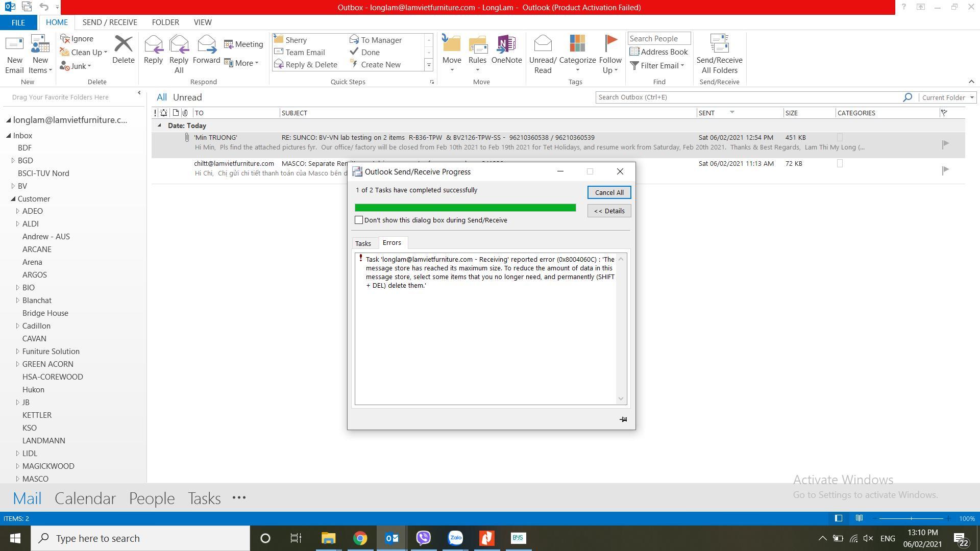Open the New Items menu

point(40,55)
